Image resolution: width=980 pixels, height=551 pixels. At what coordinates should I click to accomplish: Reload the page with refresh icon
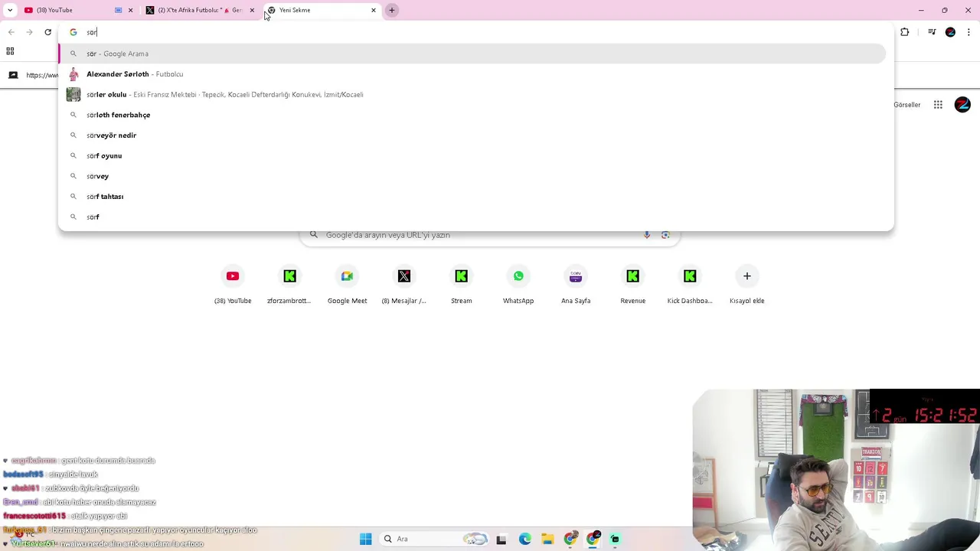coord(47,32)
